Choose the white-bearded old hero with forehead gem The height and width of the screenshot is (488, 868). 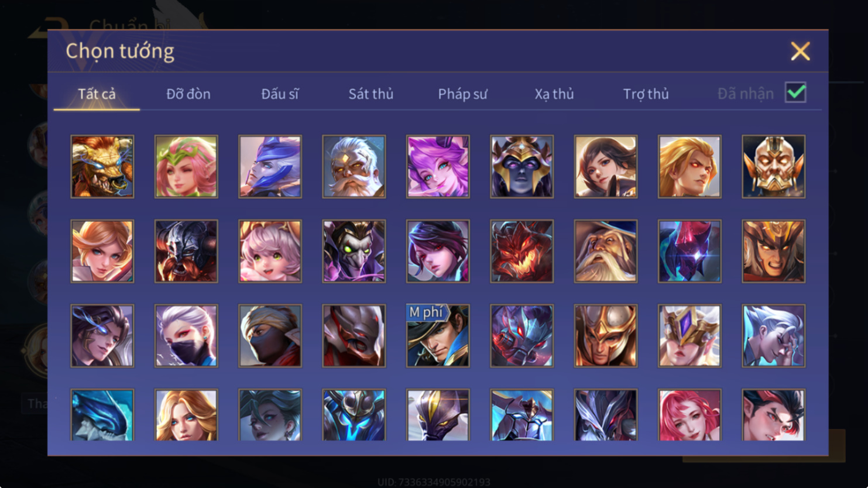point(354,167)
